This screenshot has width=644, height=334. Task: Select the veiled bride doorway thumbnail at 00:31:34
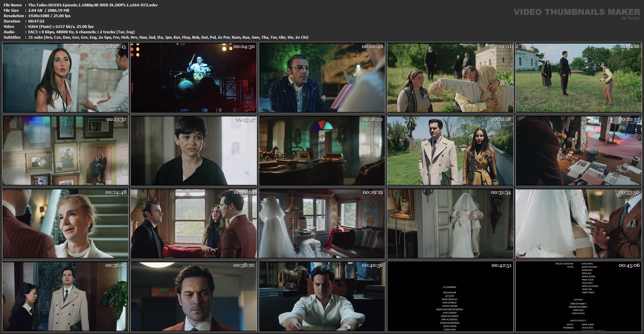pyautogui.click(x=450, y=223)
